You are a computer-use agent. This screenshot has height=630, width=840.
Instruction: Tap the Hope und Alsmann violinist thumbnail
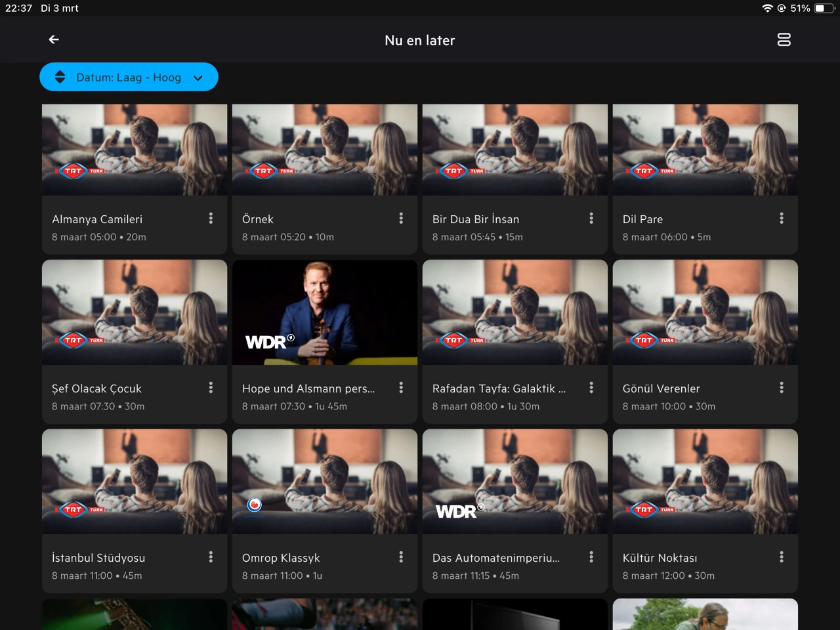324,312
